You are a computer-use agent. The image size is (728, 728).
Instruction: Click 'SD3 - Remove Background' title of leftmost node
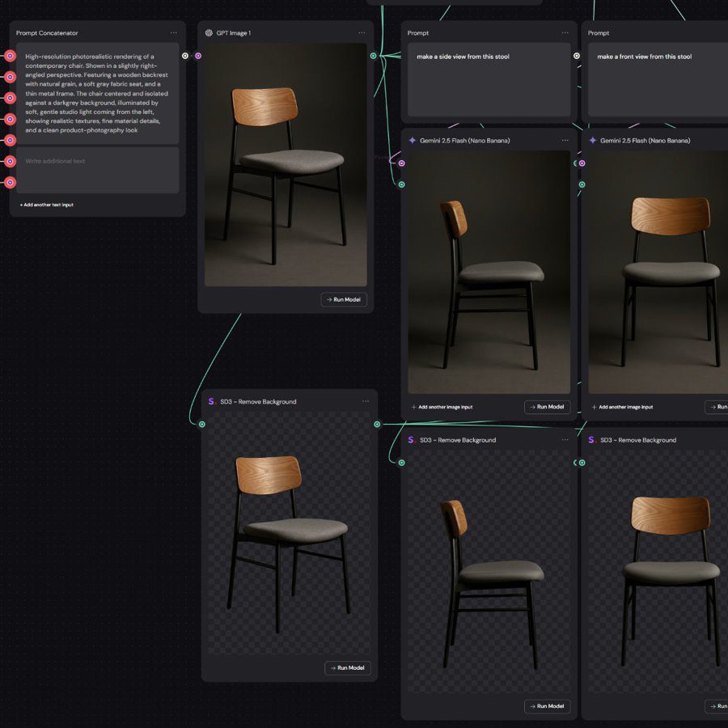(x=258, y=401)
